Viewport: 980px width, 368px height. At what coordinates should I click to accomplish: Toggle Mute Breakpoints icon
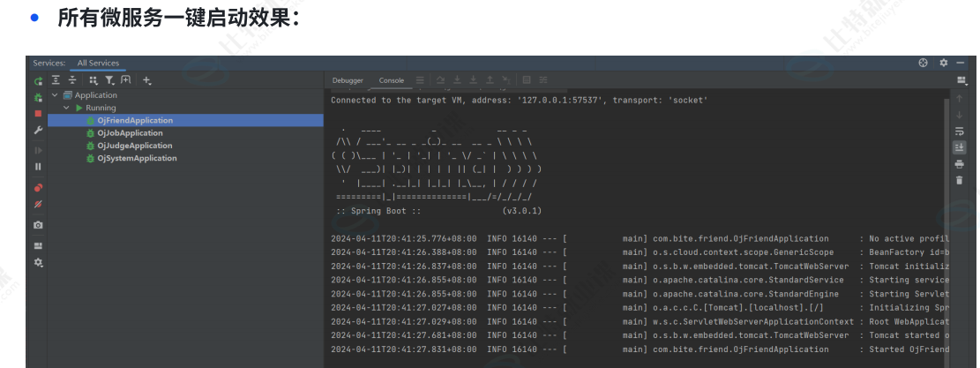pyautogui.click(x=38, y=205)
